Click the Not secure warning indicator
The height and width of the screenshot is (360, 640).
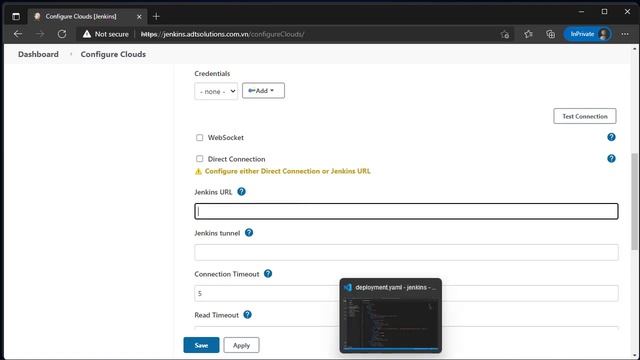[x=106, y=34]
